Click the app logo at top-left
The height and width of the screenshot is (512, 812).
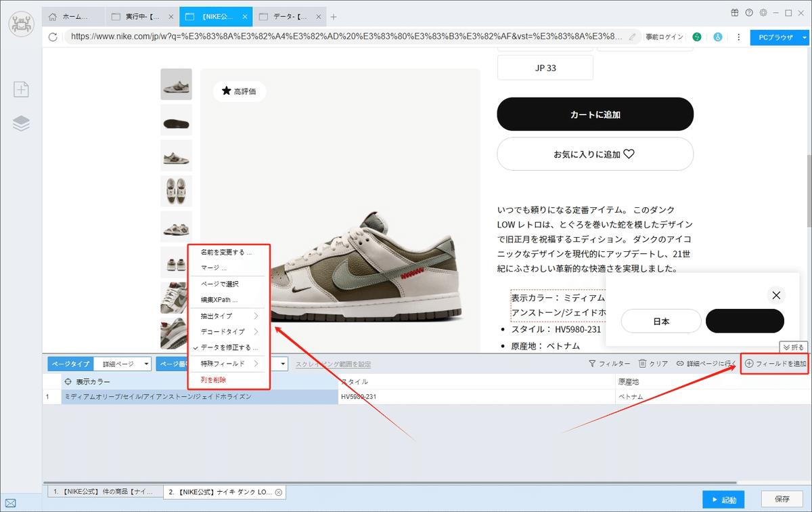(21, 25)
